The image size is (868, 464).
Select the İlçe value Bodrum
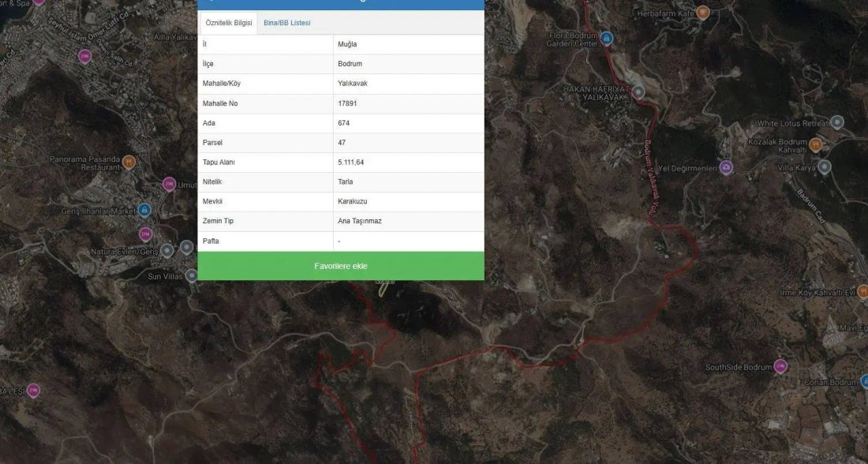pyautogui.click(x=350, y=64)
